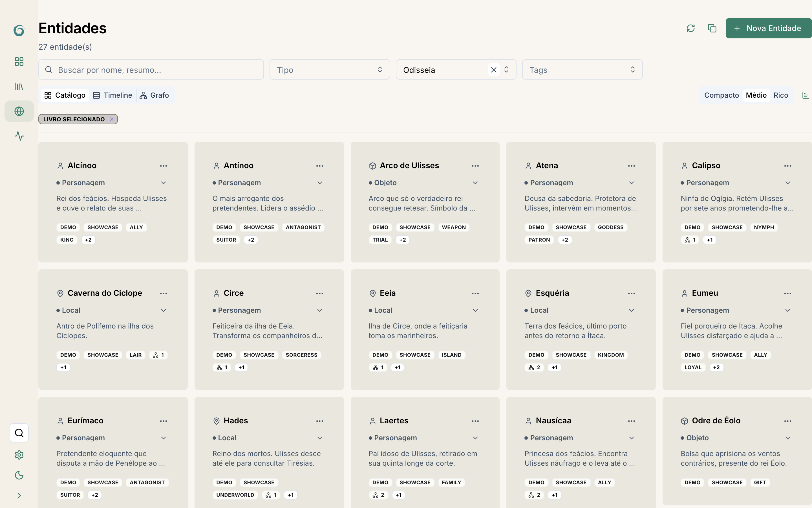This screenshot has width=812, height=508.
Task: Remove the LIVRO SELECIONADO filter chip
Action: click(112, 119)
